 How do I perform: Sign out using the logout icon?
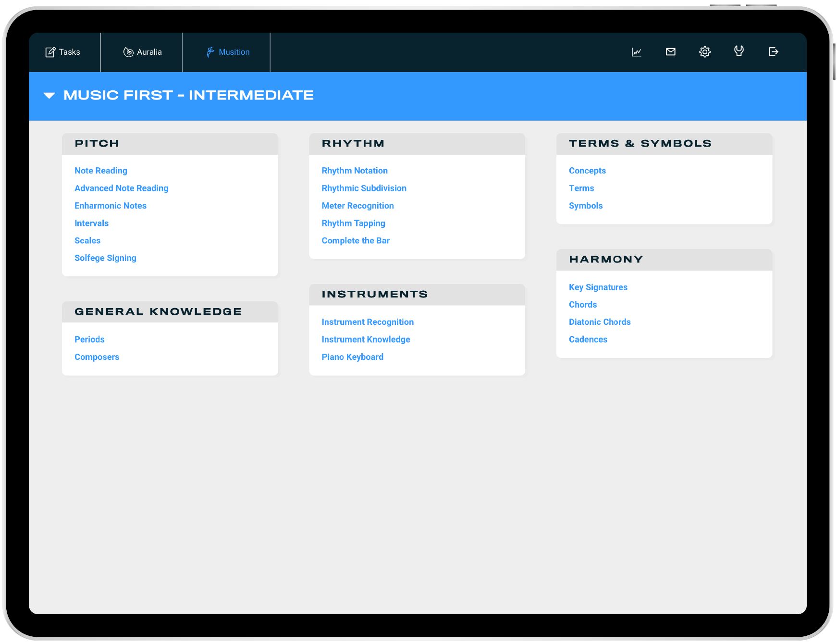point(773,52)
